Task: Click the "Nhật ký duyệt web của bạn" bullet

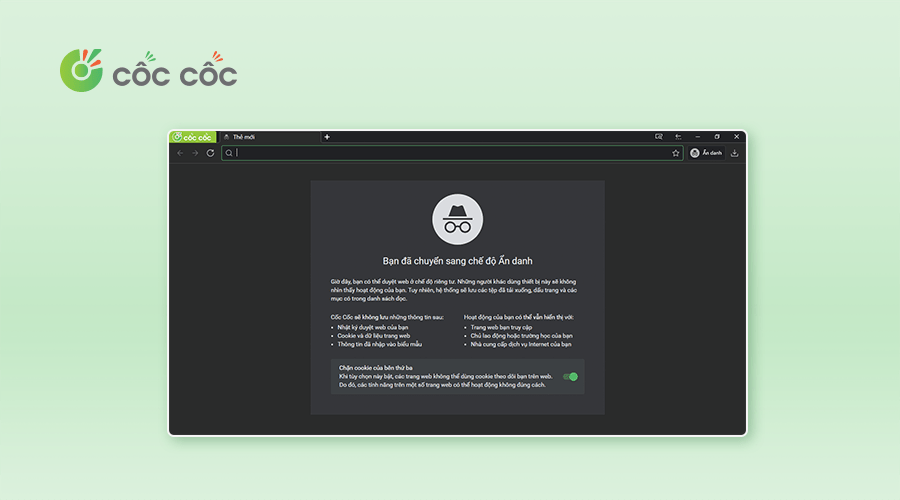Action: [373, 327]
